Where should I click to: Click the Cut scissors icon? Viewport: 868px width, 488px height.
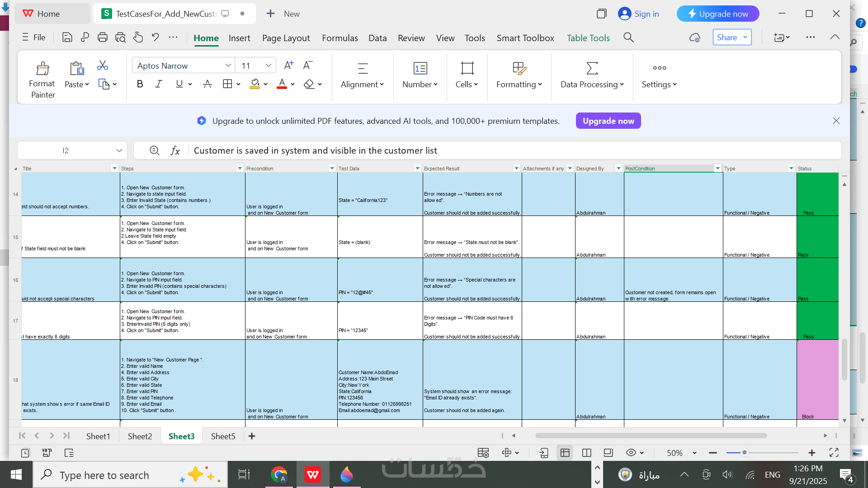coord(103,66)
